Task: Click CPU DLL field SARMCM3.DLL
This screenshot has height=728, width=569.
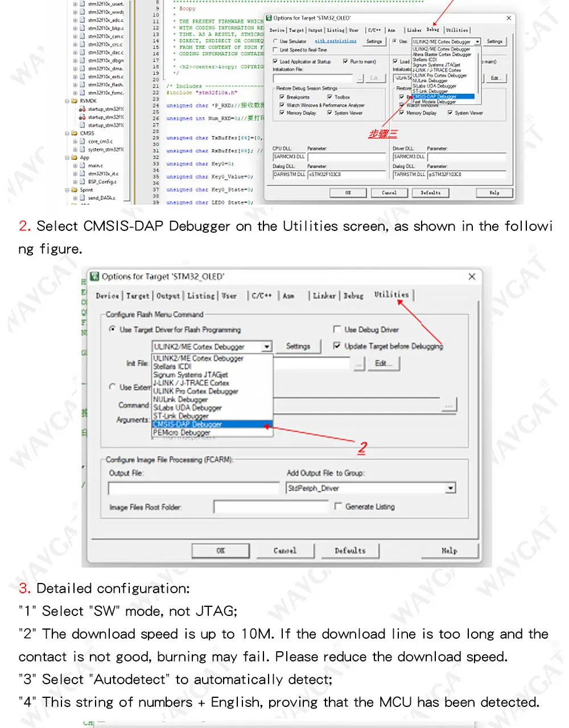Action: pos(289,156)
